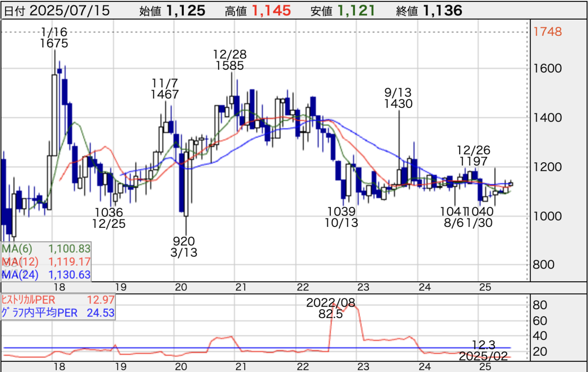The height and width of the screenshot is (372, 588).
Task: Click the high price 1,145
Action: [x=271, y=11]
